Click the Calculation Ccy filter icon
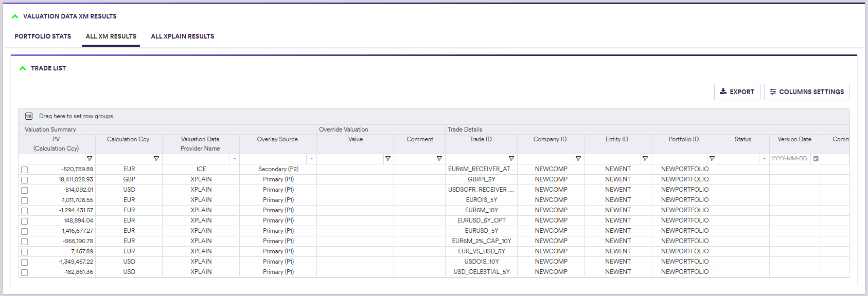 (156, 159)
